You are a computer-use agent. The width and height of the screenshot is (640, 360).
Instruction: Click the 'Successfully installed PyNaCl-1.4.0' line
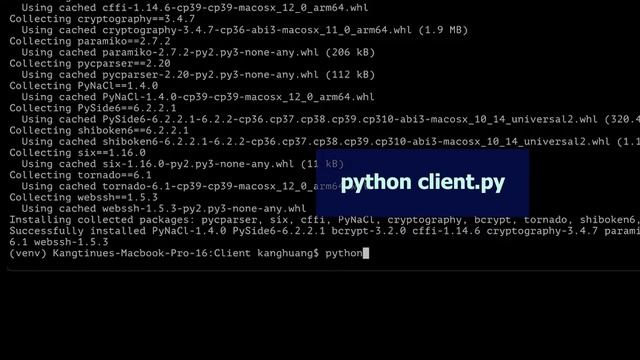click(x=324, y=231)
